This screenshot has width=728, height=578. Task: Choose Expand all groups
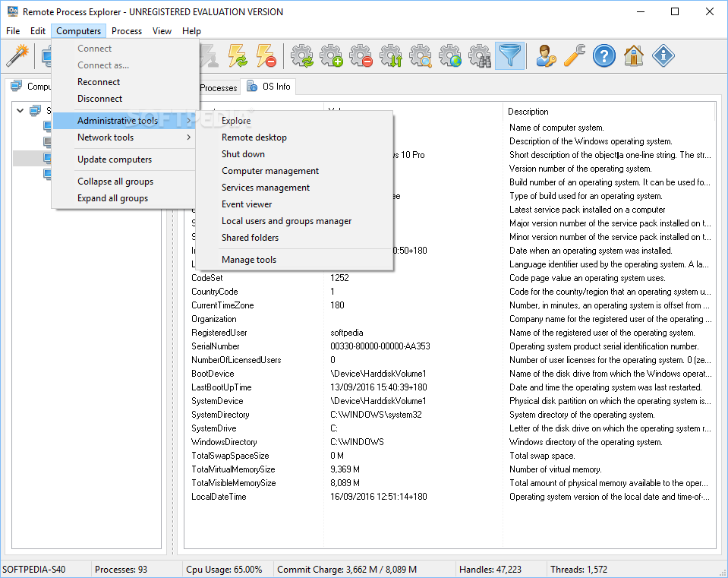coord(124,198)
